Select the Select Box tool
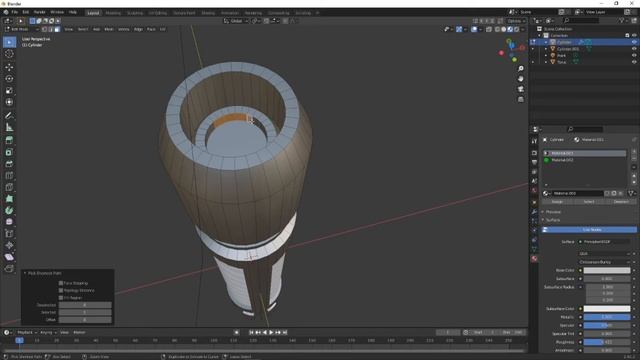 [9, 42]
